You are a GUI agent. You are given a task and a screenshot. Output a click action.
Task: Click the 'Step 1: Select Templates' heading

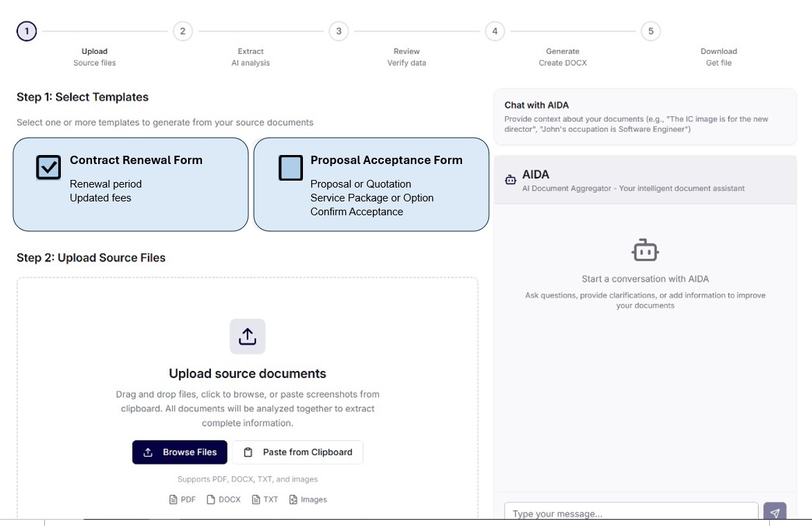tap(82, 97)
